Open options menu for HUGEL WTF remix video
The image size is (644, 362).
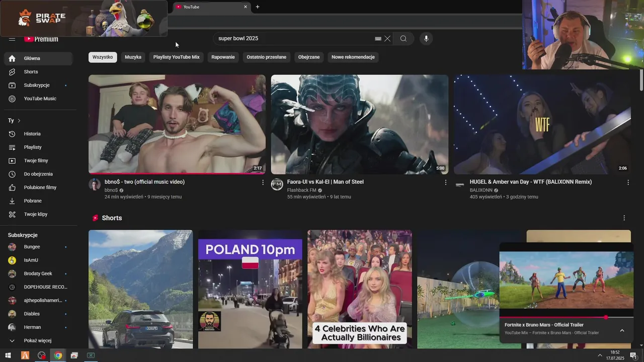[628, 183]
